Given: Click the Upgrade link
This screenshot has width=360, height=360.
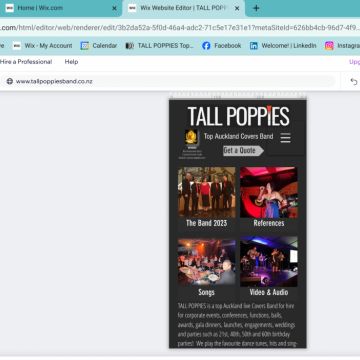Looking at the screenshot, I should point(354,62).
